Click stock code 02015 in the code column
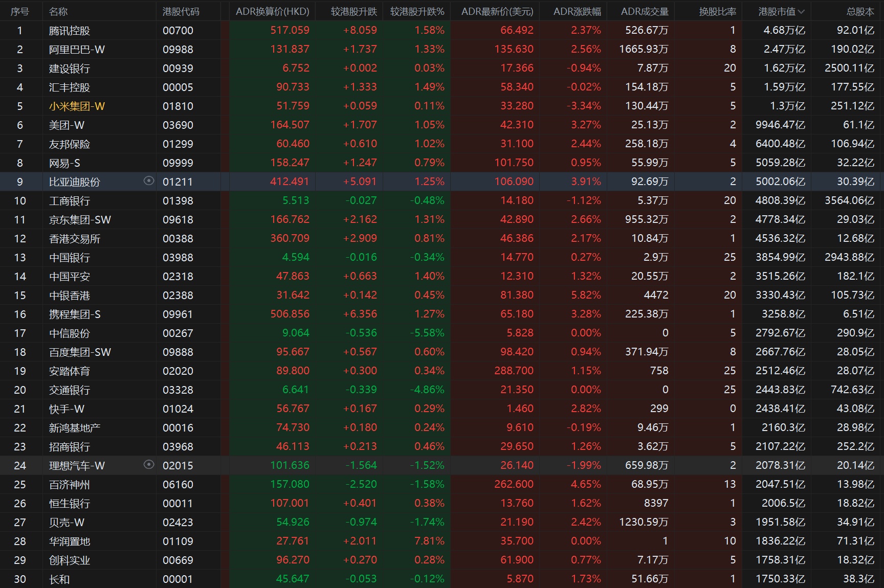This screenshot has width=884, height=588. click(178, 466)
